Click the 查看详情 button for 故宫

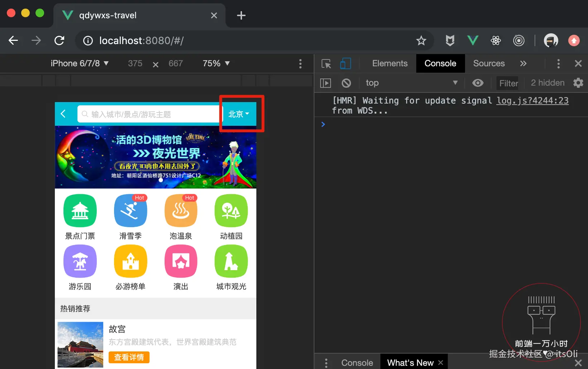pyautogui.click(x=129, y=357)
